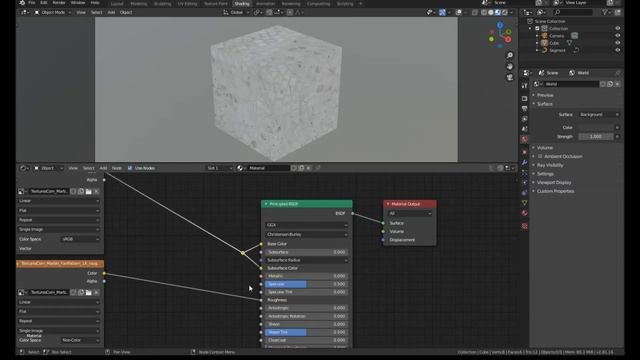Click the world Color swatch
The width and height of the screenshot is (640, 360).
pyautogui.click(x=596, y=127)
